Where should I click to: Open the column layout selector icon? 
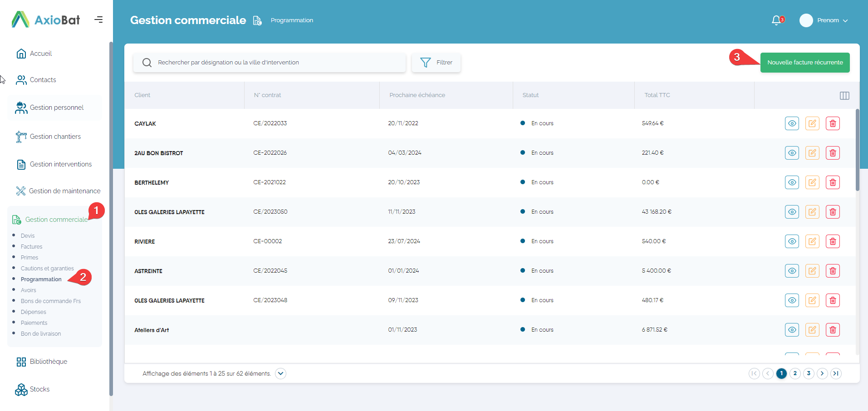844,95
